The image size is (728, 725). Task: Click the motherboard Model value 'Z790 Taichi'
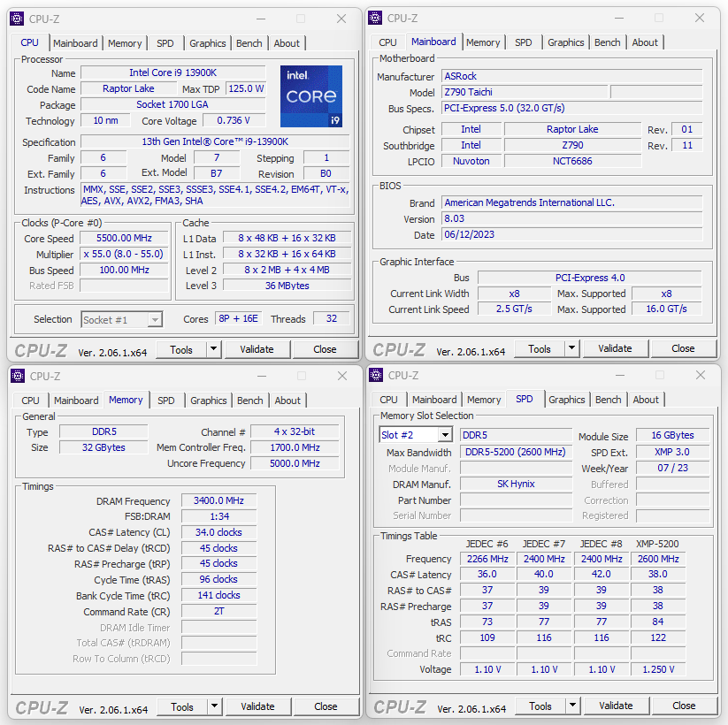click(525, 92)
